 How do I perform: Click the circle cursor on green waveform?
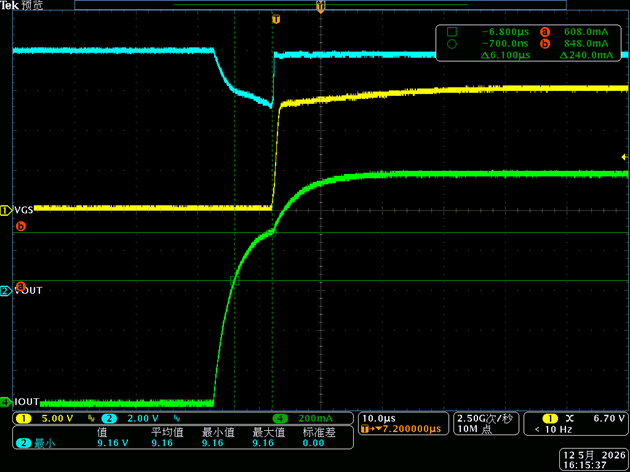[272, 232]
